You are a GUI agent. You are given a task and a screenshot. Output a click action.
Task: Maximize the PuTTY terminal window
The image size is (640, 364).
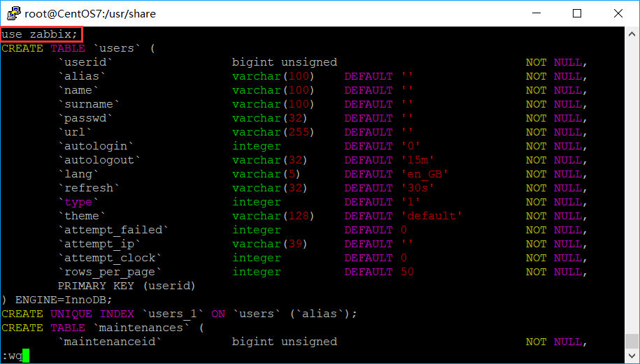tap(576, 13)
